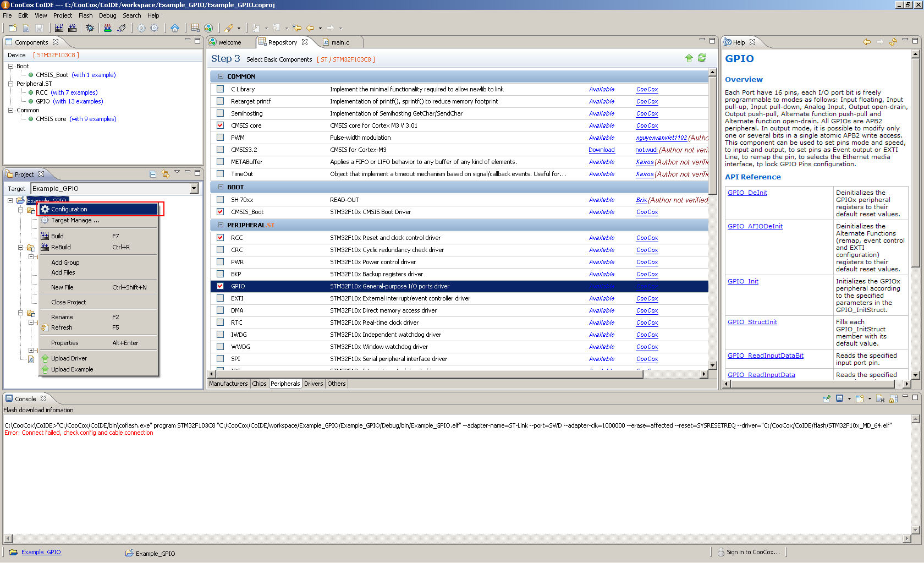Screen dimensions: 924x563
Task: Open the Repository grid icon in toolbar
Action: tap(195, 28)
